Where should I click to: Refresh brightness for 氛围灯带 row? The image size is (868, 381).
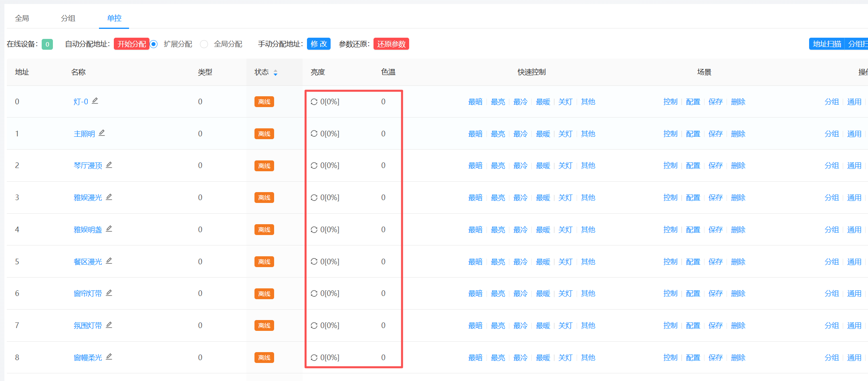[x=314, y=326]
